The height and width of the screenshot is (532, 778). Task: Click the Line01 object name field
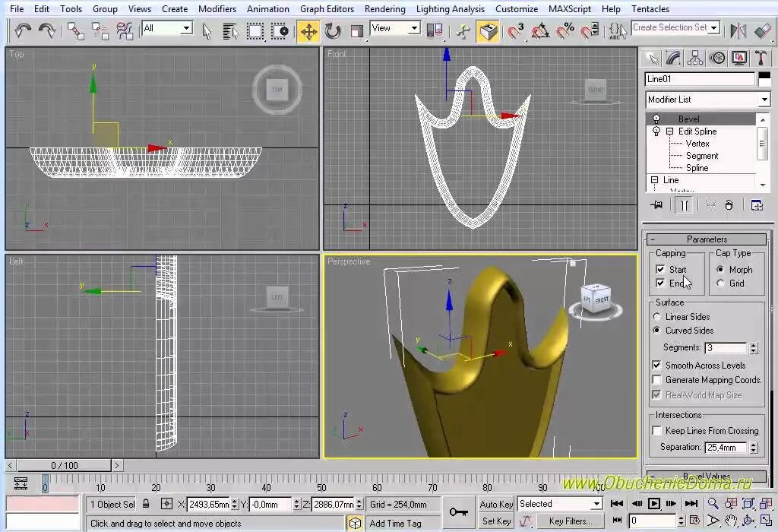coord(700,79)
